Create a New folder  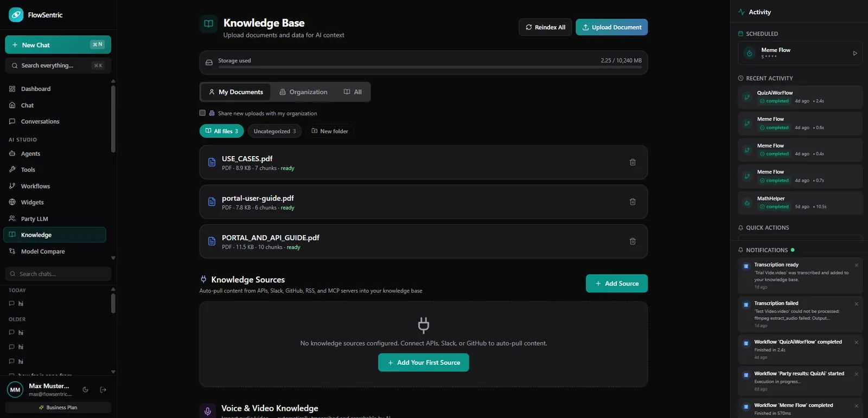coord(330,131)
